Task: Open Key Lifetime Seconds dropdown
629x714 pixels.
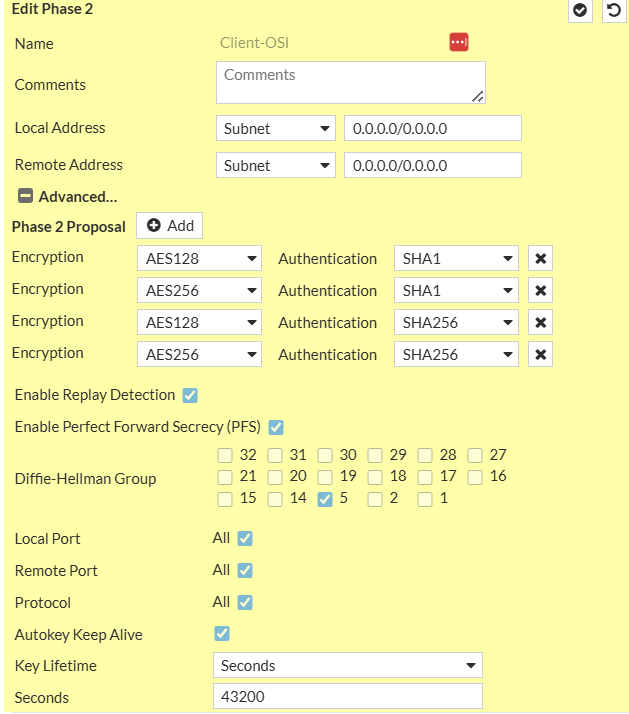Action: point(348,665)
